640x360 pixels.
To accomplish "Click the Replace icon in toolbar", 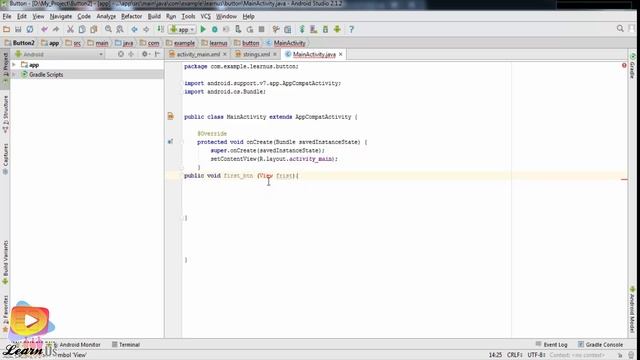I will coord(120,29).
